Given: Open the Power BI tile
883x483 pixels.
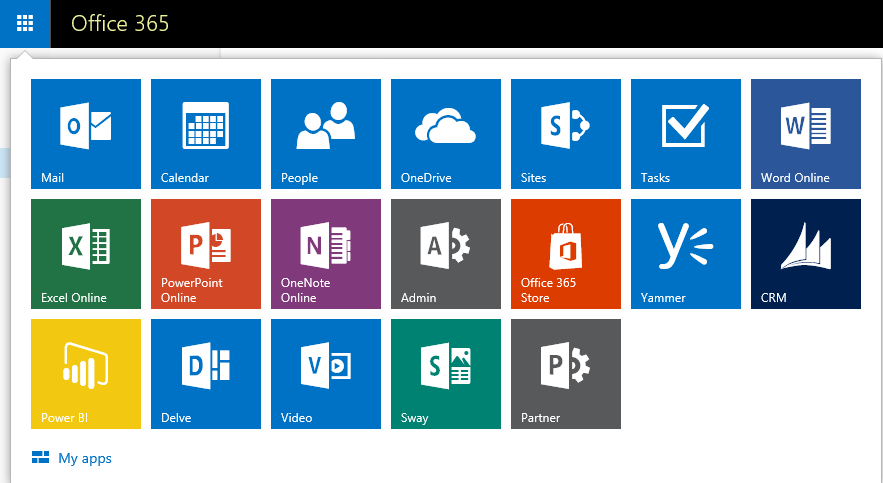Looking at the screenshot, I should [86, 374].
